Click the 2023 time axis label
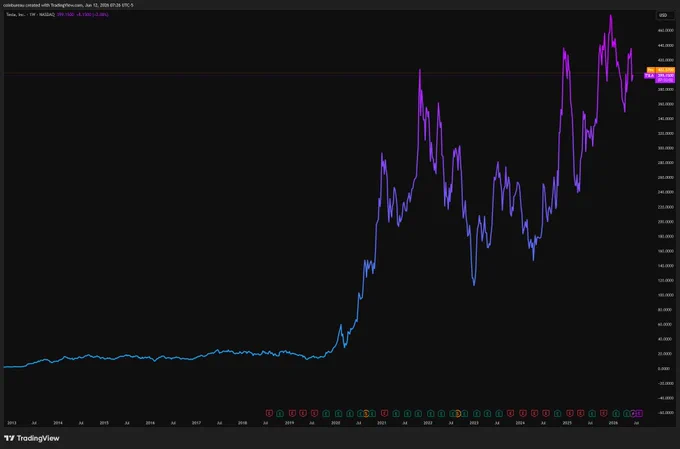The image size is (680, 449). [474, 423]
